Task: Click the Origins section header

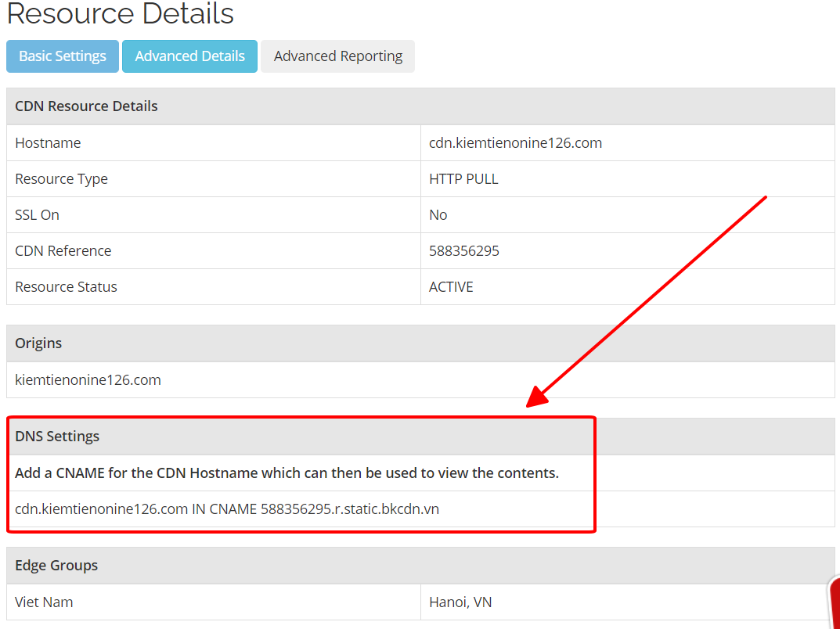Action: click(38, 343)
